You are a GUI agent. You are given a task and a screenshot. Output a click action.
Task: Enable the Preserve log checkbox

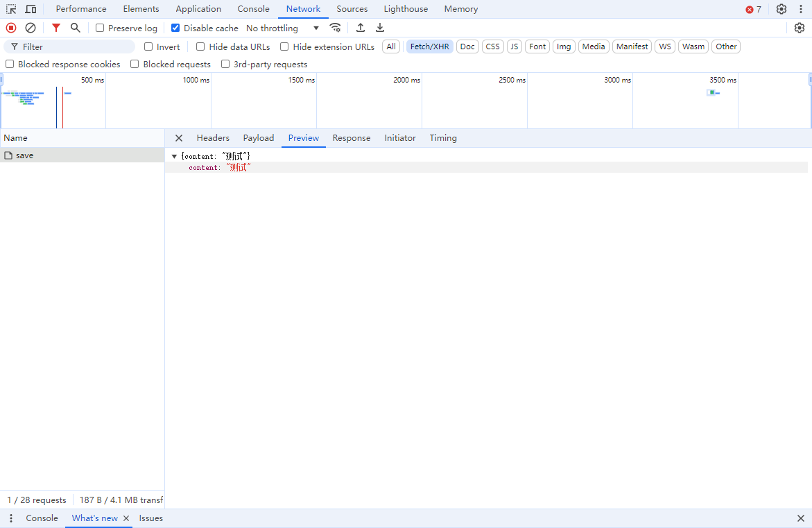[100, 28]
